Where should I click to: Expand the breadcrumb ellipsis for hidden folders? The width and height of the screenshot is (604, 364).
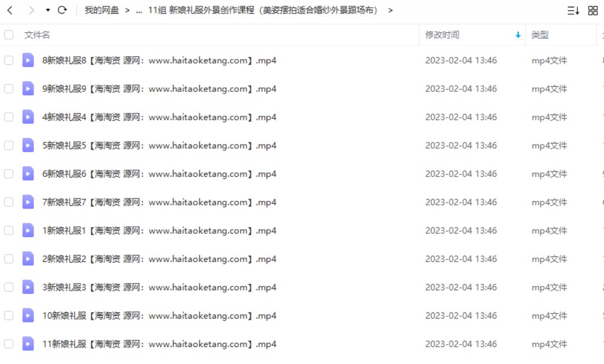click(139, 10)
